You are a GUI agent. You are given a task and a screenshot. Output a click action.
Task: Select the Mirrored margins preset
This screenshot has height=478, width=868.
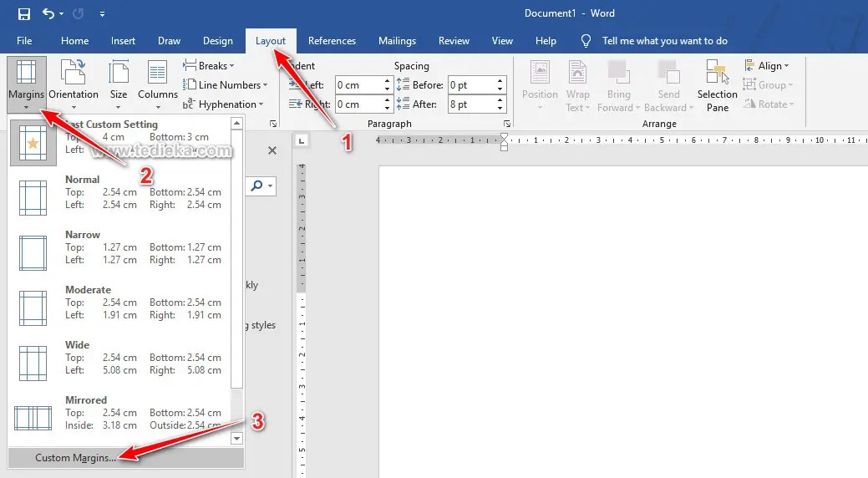(119, 416)
